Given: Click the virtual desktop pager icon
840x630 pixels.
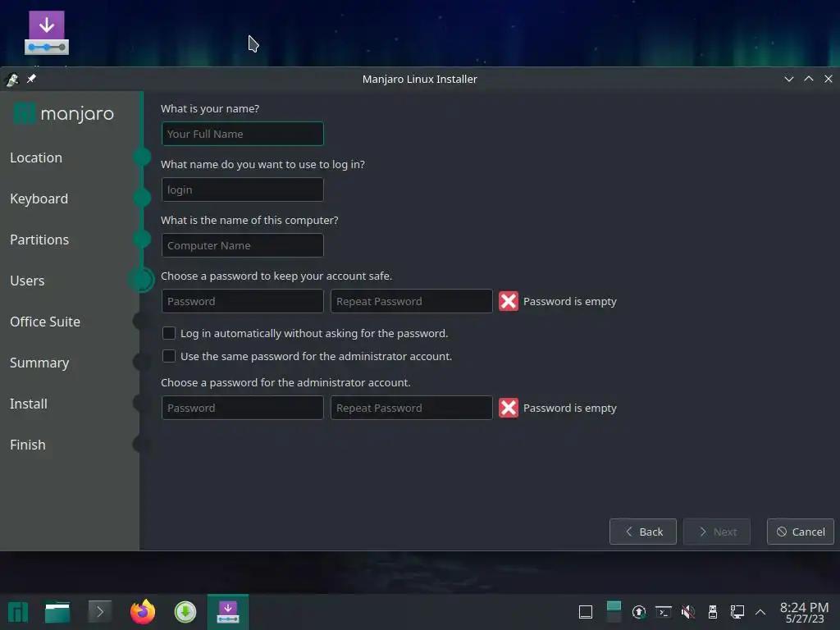Looking at the screenshot, I should 614,612.
